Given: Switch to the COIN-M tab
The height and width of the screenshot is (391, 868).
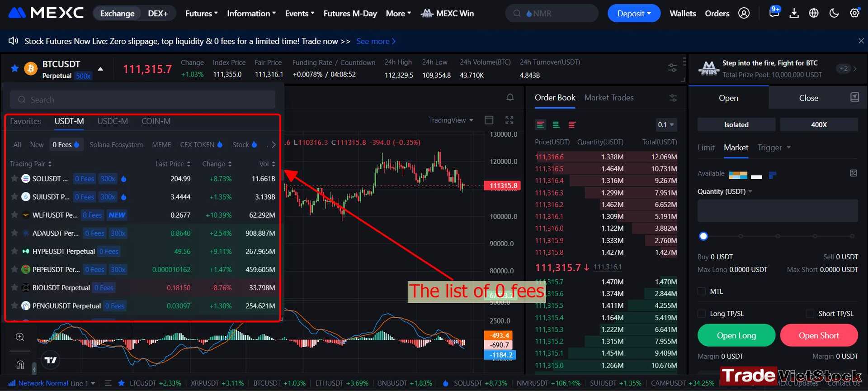Looking at the screenshot, I should tap(156, 121).
